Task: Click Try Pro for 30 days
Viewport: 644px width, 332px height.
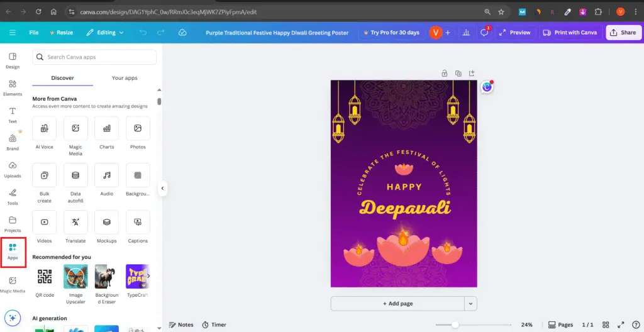Action: point(391,33)
